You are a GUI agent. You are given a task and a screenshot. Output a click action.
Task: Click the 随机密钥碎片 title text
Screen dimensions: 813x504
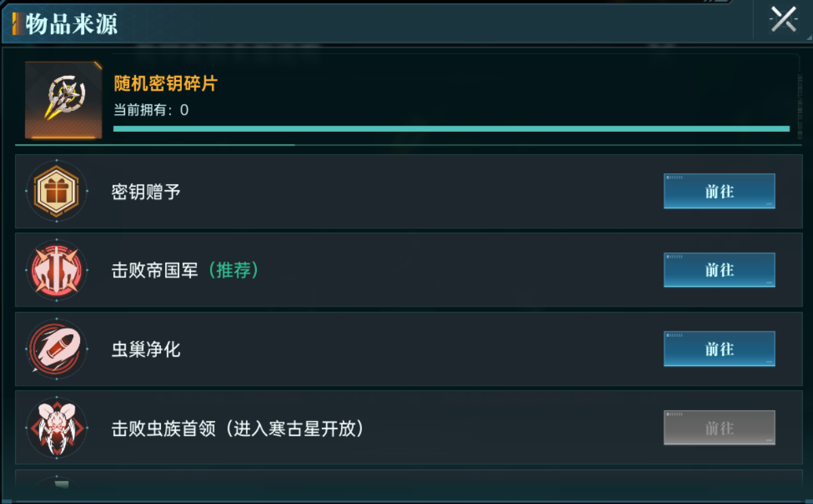[166, 84]
